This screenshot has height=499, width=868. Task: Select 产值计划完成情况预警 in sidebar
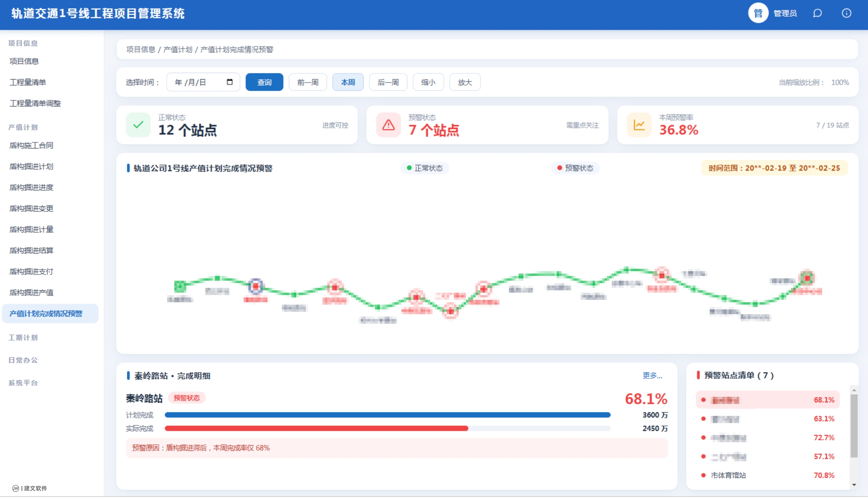click(x=50, y=314)
